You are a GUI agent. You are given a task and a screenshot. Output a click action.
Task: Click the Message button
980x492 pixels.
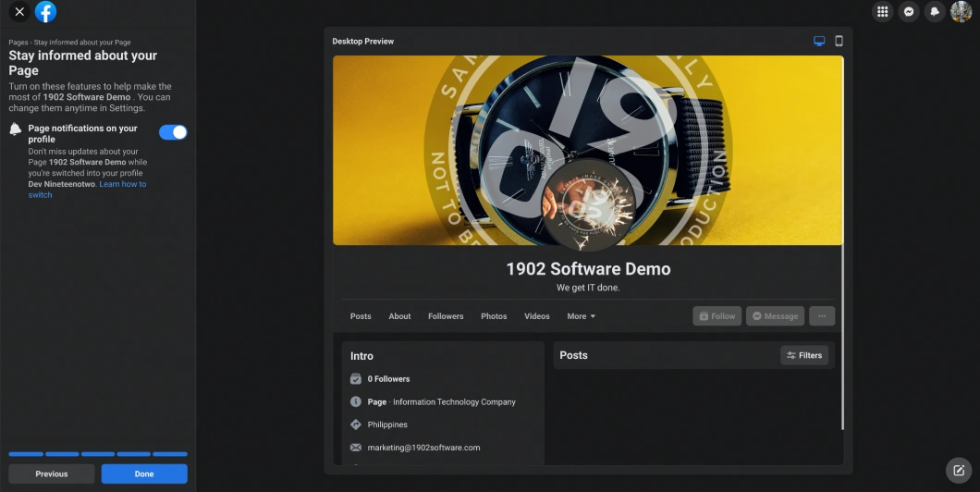pos(775,316)
